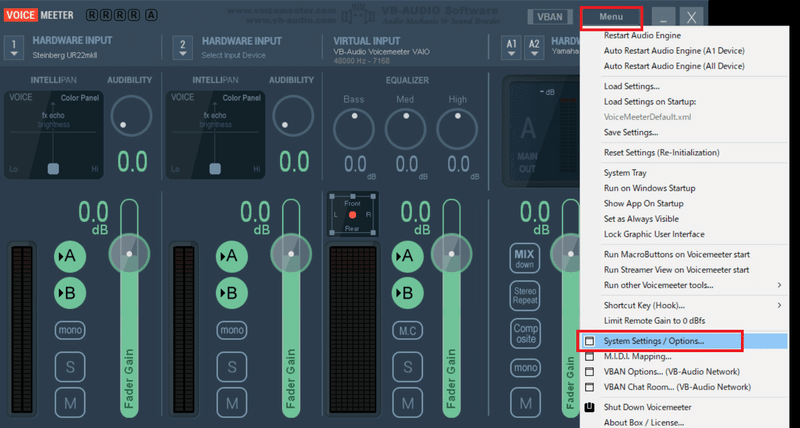Click Stereo Repeat button on output
The height and width of the screenshot is (428, 800).
click(x=524, y=295)
